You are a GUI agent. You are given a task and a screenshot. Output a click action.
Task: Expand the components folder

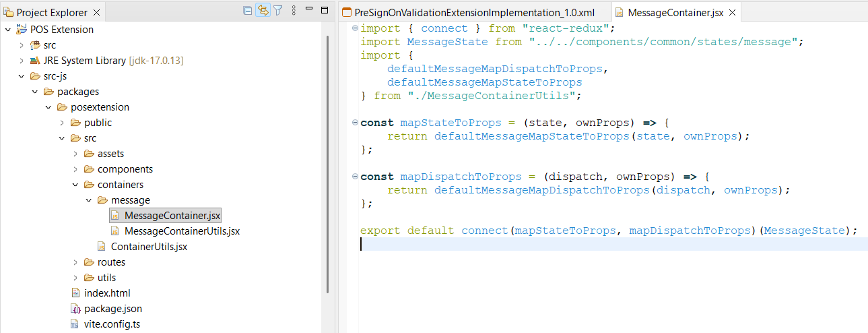[75, 169]
